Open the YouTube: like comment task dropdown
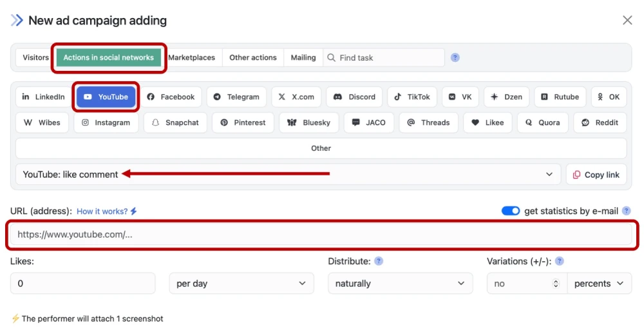 pos(288,174)
